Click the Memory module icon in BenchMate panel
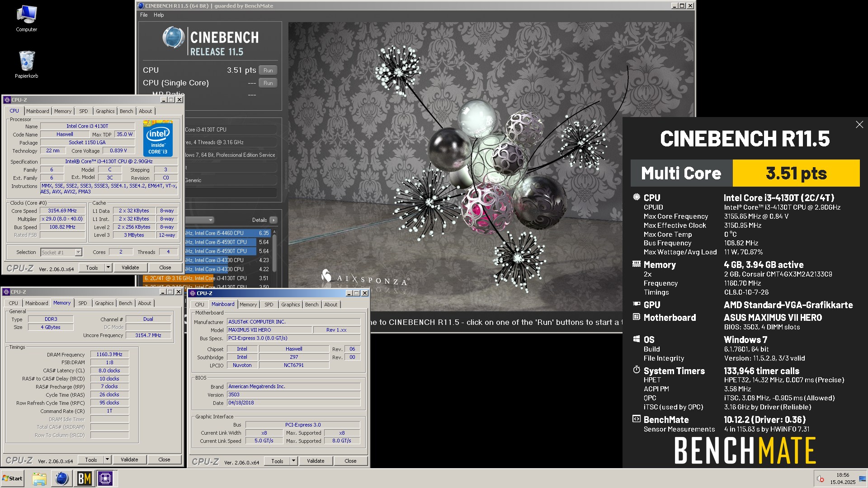This screenshot has width=868, height=488. pyautogui.click(x=637, y=264)
